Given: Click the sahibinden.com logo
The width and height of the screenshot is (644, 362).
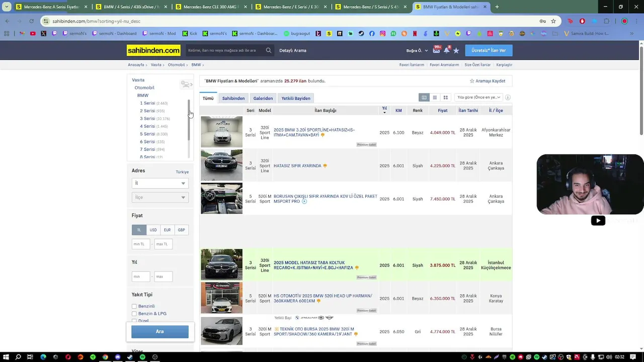Looking at the screenshot, I should pyautogui.click(x=153, y=50).
